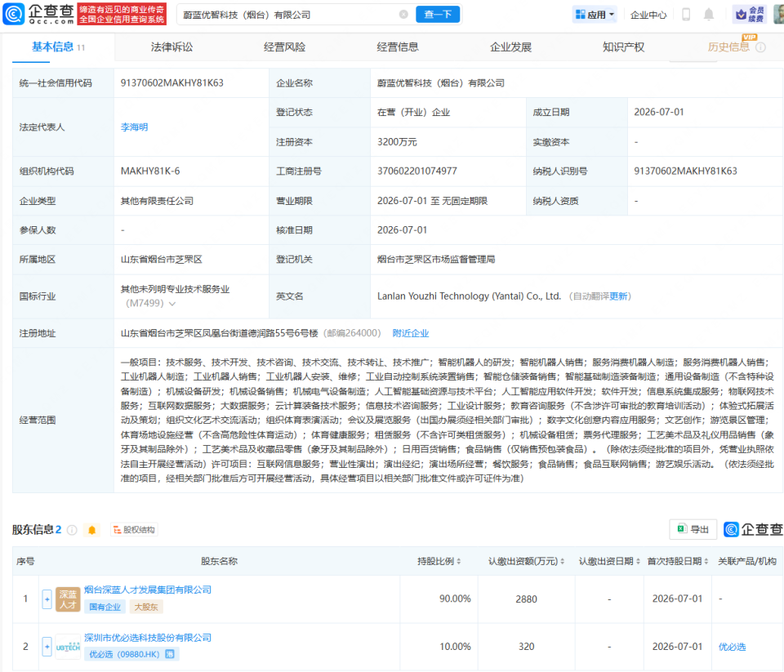Open the 应用 dropdown menu
Image resolution: width=784 pixels, height=672 pixels.
pos(595,15)
